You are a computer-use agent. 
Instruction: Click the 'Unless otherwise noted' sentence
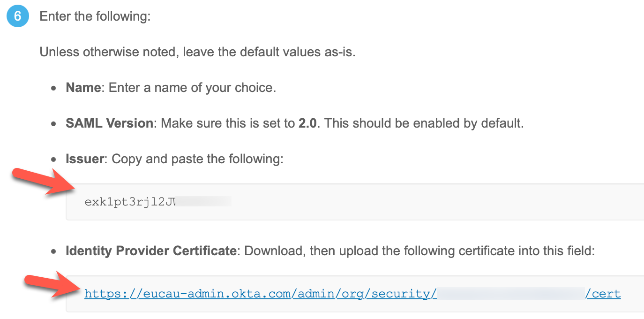click(197, 52)
